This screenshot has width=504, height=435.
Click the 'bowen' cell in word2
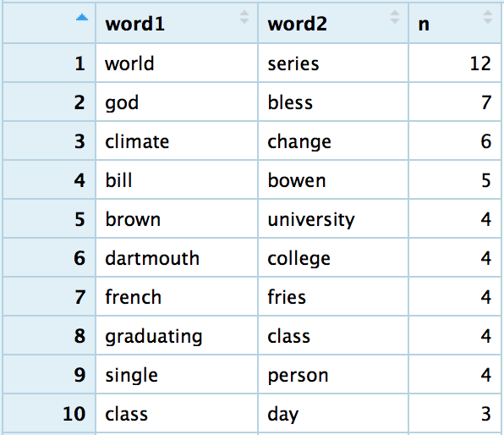[x=333, y=180]
